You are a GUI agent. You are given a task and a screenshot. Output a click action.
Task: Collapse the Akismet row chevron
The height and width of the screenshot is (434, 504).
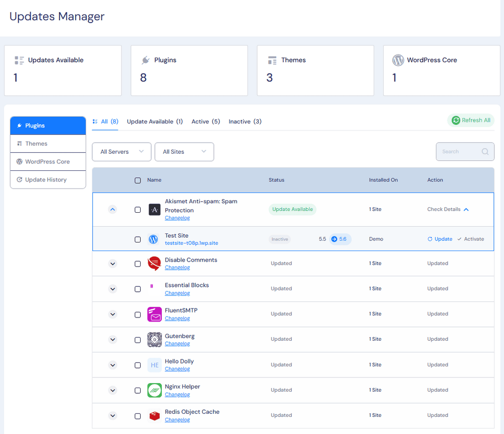click(x=112, y=210)
